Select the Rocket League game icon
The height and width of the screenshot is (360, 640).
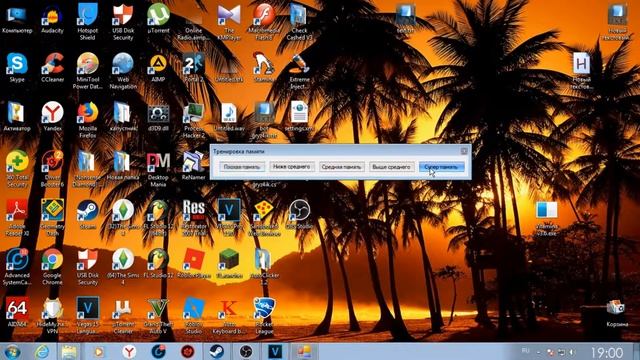(x=264, y=316)
